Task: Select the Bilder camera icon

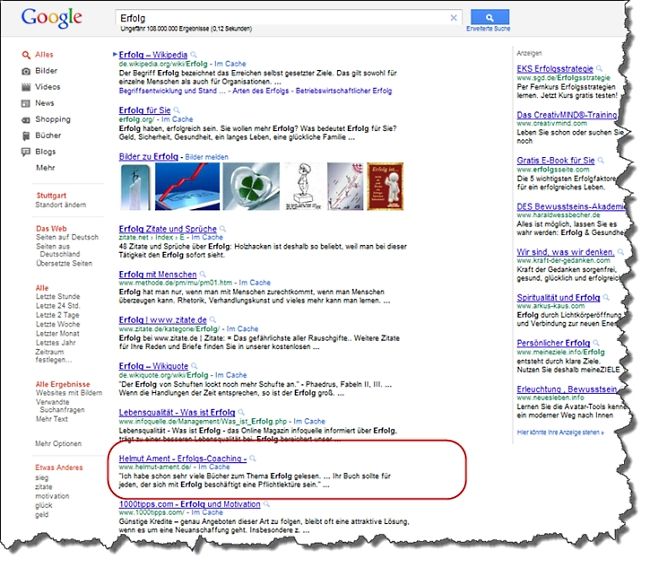Action: 26,72
